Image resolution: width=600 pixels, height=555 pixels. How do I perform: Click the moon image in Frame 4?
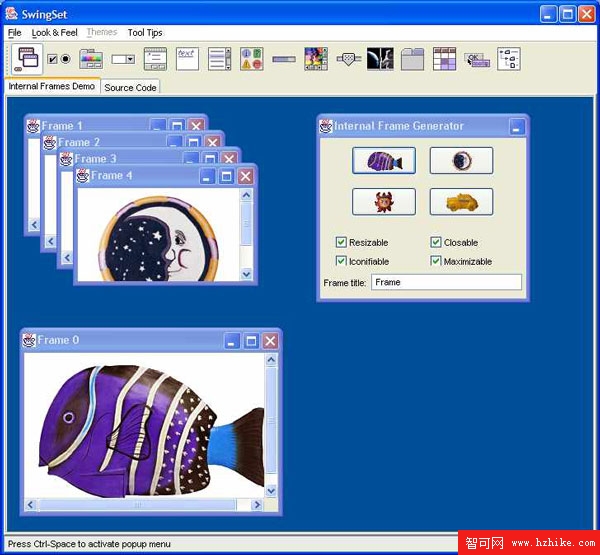coord(158,238)
